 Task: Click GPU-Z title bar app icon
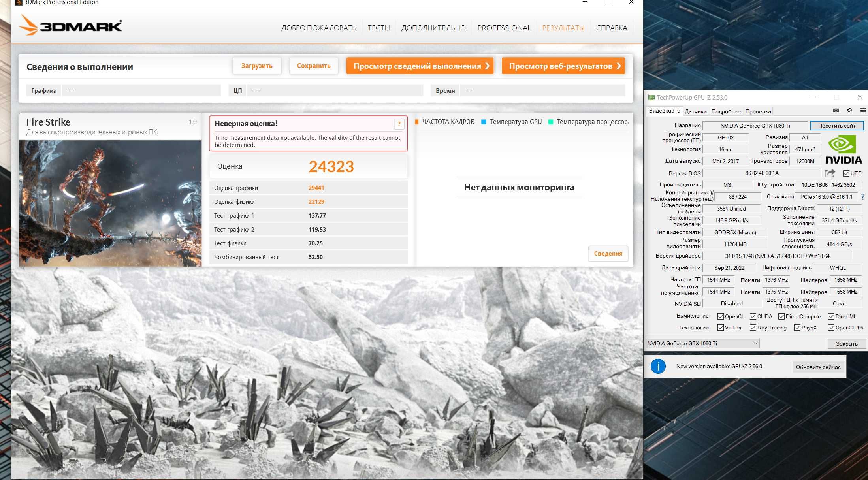pyautogui.click(x=651, y=97)
